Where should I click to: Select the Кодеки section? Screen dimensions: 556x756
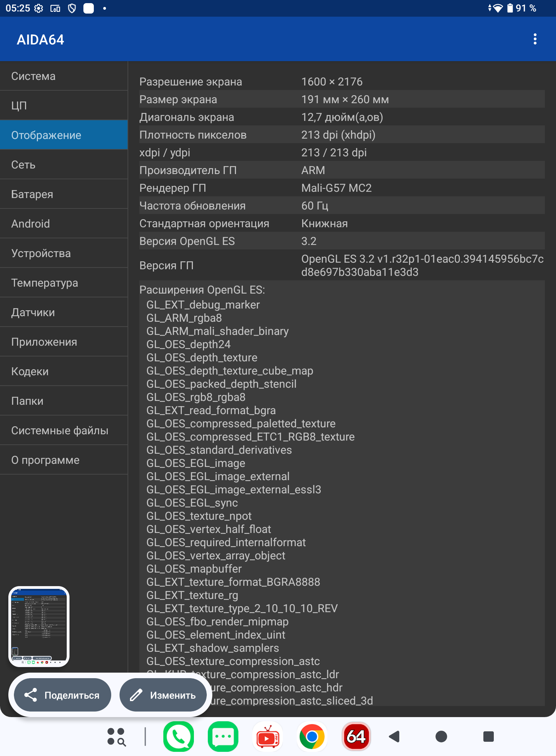tap(64, 371)
